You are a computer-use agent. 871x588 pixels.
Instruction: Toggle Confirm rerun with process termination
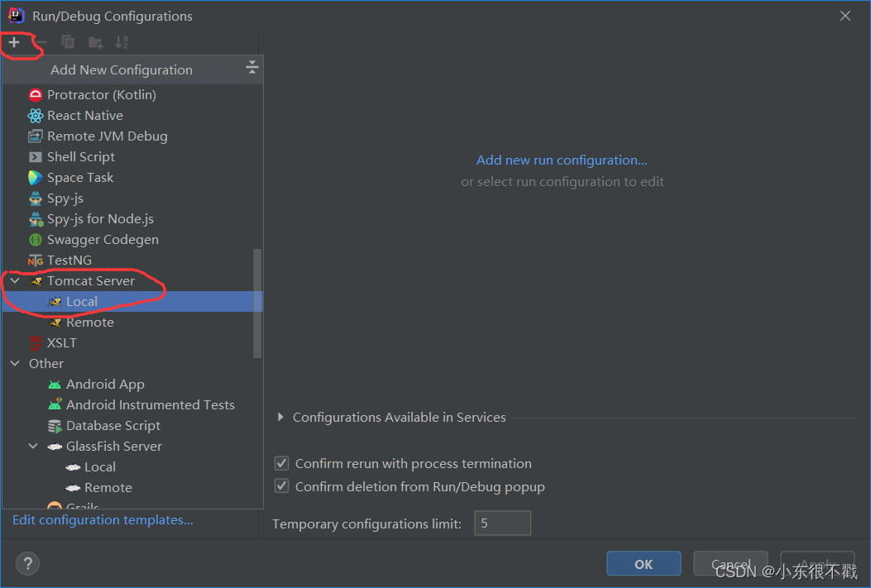(x=282, y=464)
